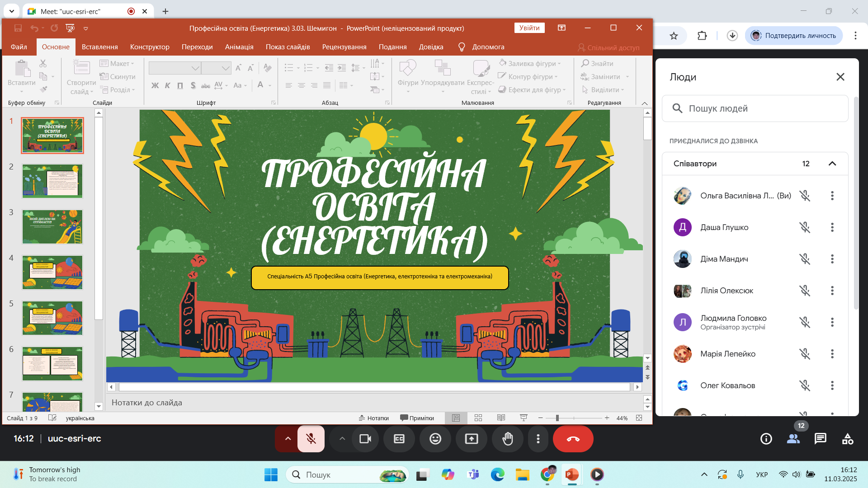Click the zoom in plus button
This screenshot has height=488, width=868.
click(x=607, y=418)
